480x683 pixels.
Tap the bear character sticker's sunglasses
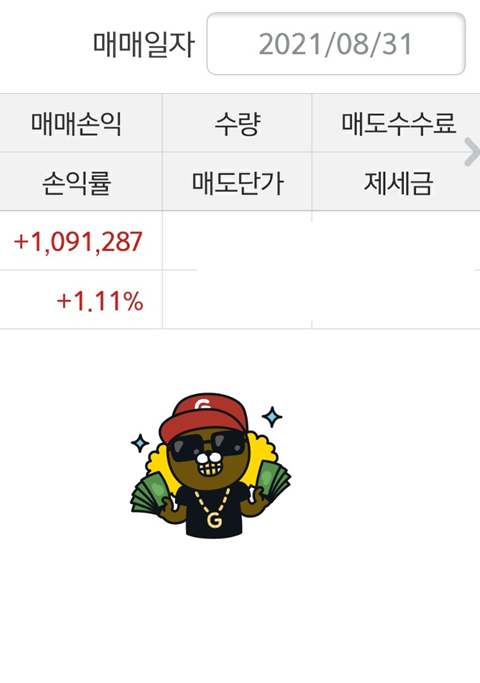pos(207,445)
